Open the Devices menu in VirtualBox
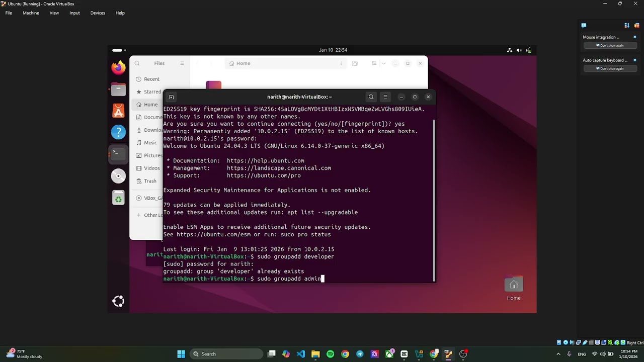 coord(98,13)
